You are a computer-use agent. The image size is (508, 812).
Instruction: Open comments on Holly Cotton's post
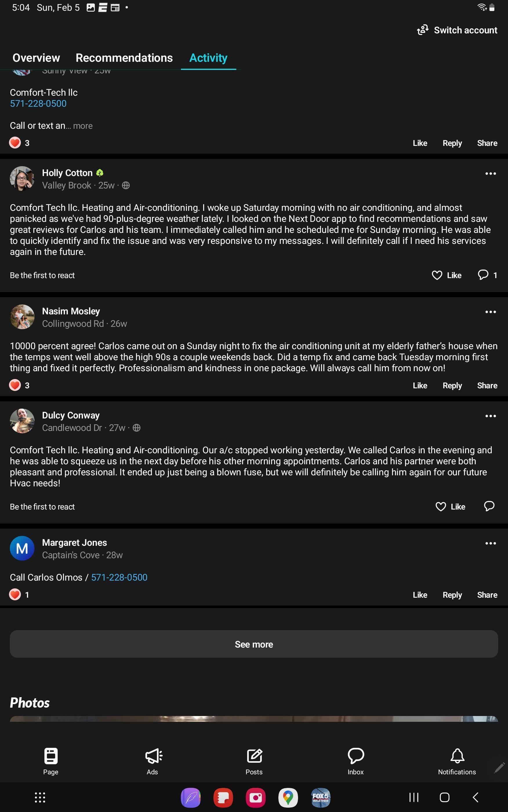483,275
